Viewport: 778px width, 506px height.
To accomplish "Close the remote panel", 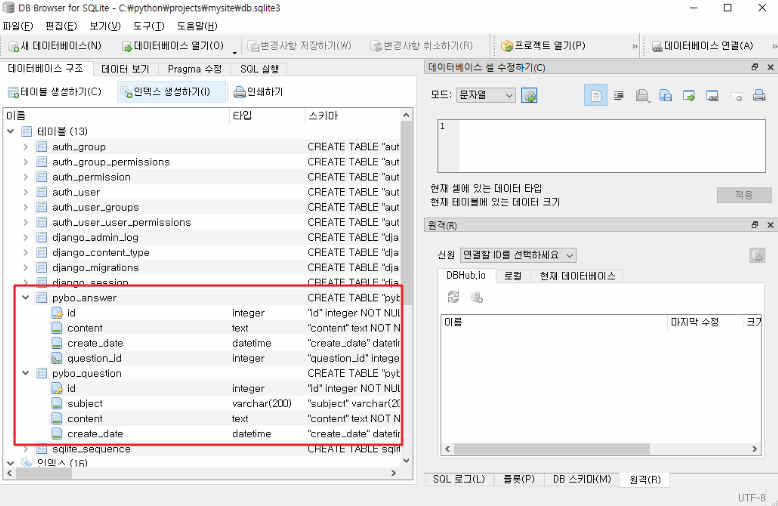I will (x=770, y=225).
